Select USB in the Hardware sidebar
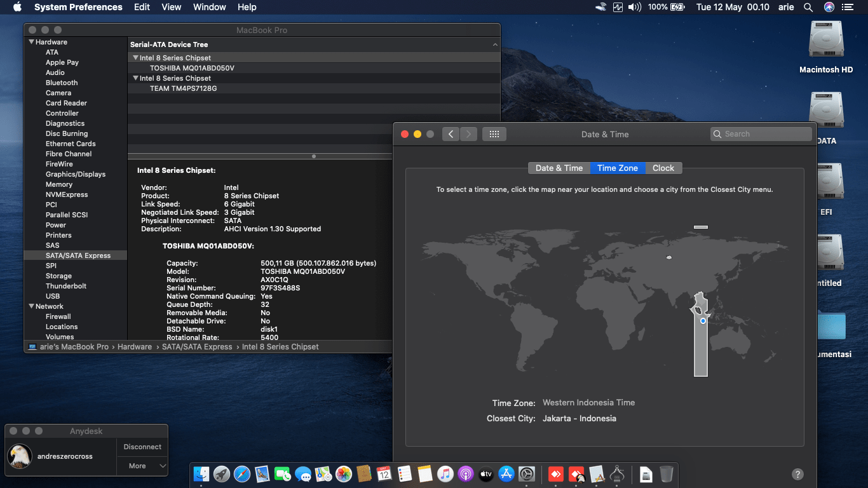 (53, 296)
